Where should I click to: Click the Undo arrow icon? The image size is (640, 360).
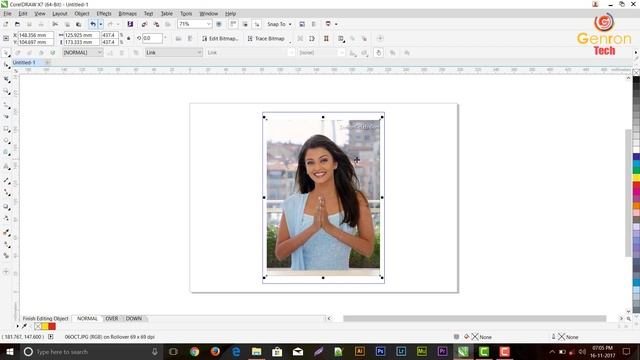[x=93, y=24]
